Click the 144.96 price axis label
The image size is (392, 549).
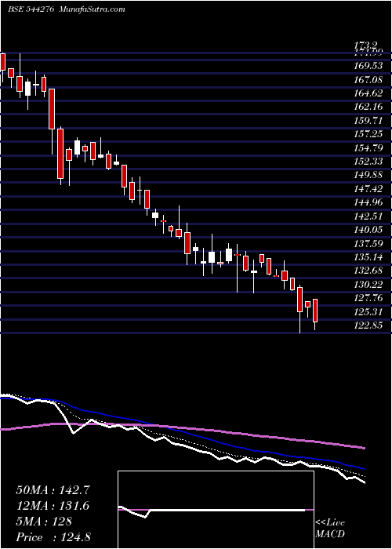(368, 203)
